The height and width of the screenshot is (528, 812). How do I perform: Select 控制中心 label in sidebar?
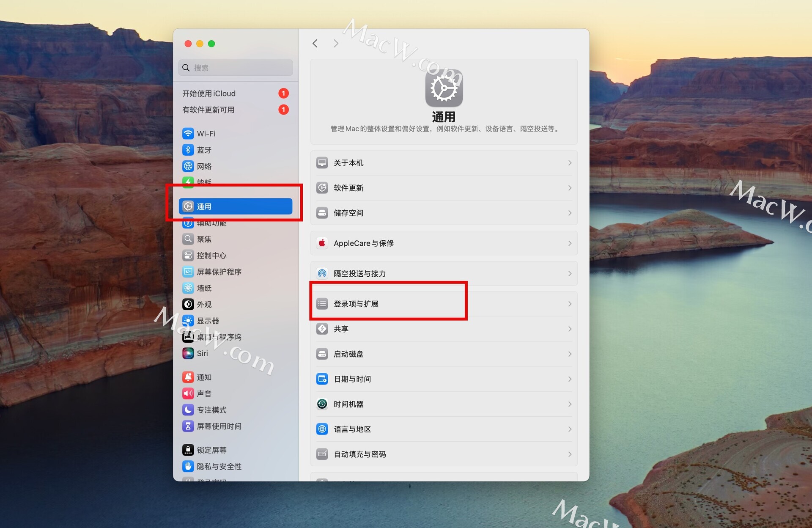pos(211,256)
